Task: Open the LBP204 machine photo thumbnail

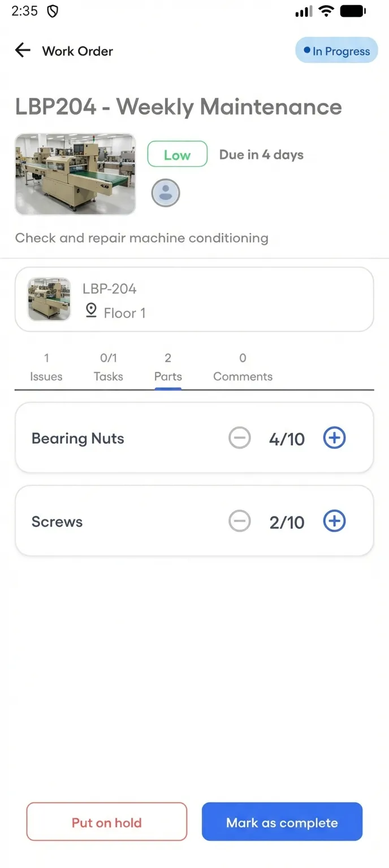Action: click(x=75, y=174)
